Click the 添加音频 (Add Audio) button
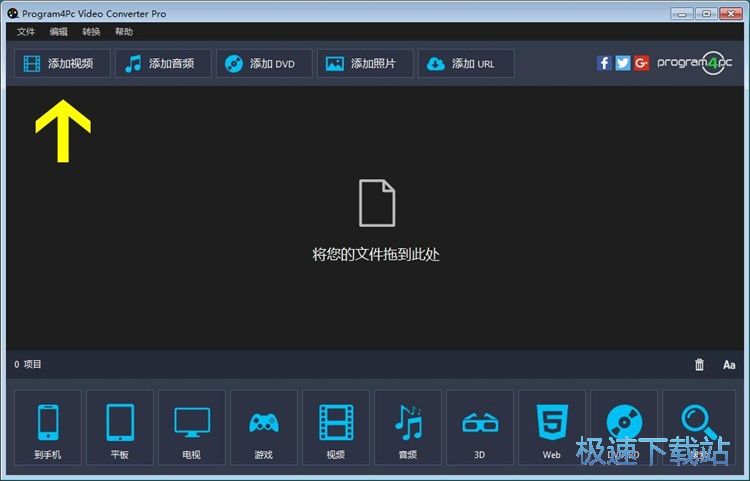This screenshot has width=750, height=481. [x=163, y=64]
